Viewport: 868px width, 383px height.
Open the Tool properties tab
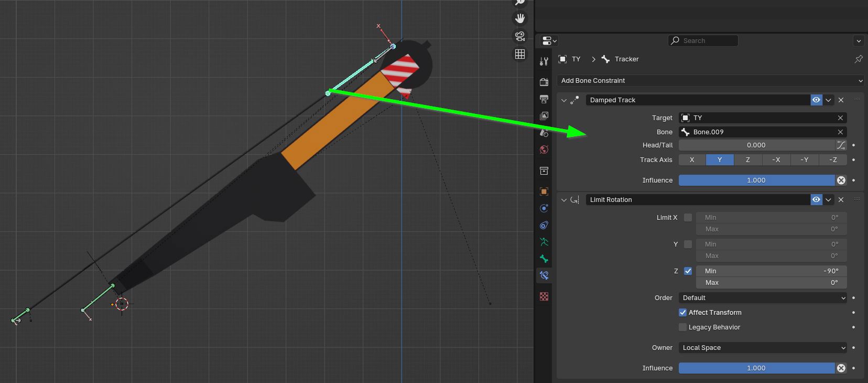(x=544, y=61)
